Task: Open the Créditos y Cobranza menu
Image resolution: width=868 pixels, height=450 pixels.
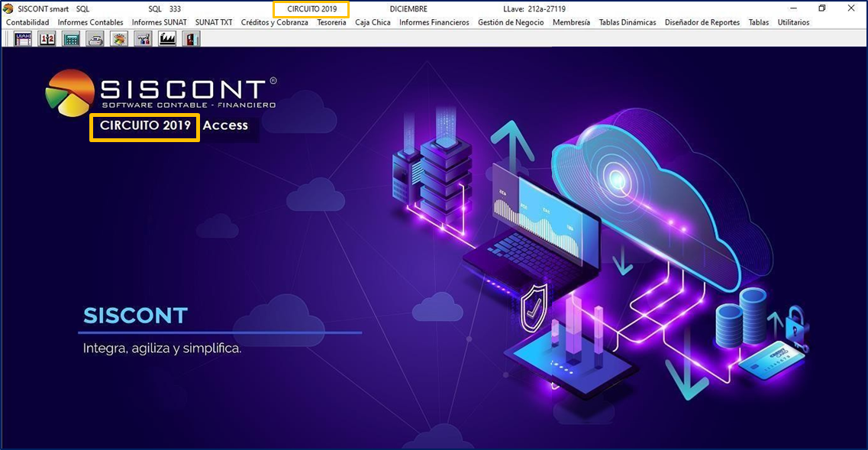Action: click(275, 22)
